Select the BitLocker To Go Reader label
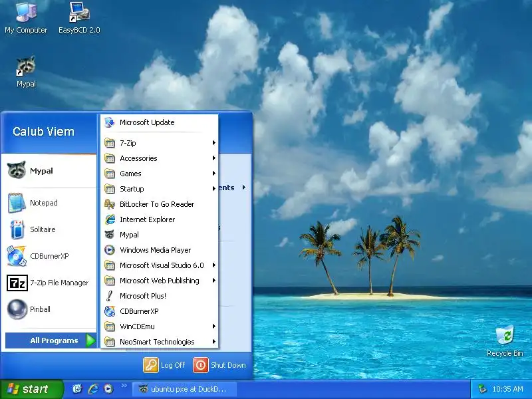This screenshot has width=532, height=399. (x=157, y=204)
